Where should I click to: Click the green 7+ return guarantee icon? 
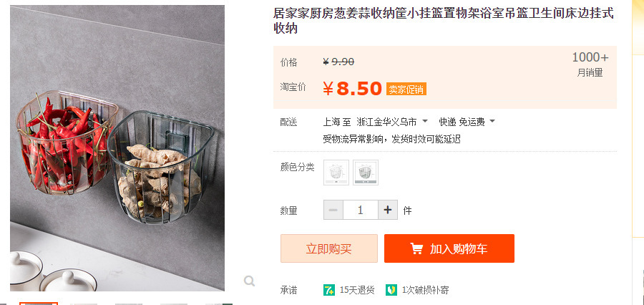pyautogui.click(x=329, y=290)
